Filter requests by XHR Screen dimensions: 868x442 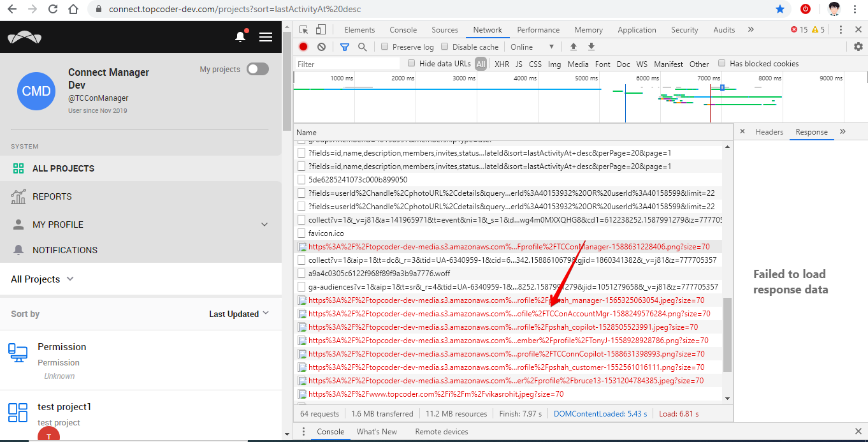coord(502,64)
